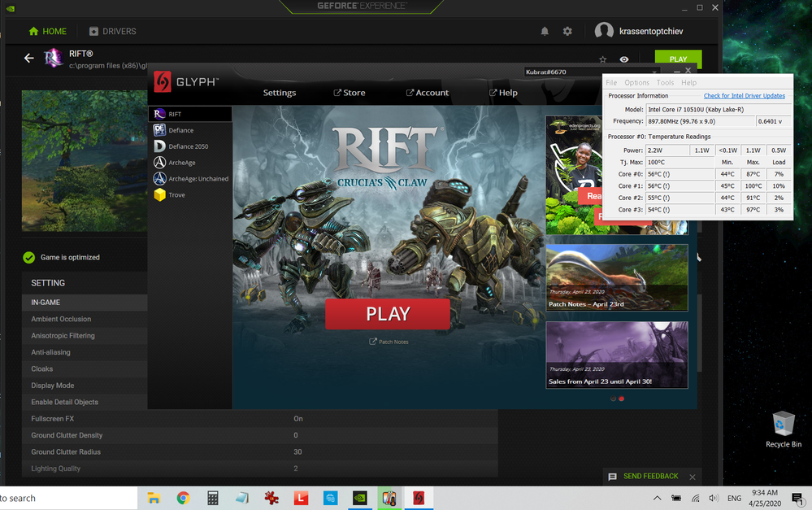Open Calculator from the taskbar
Screen dimensions: 812x510
[212, 498]
